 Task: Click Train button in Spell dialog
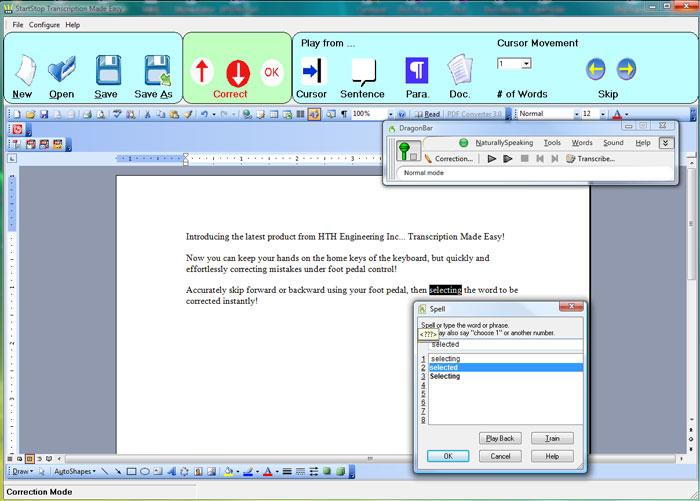click(x=552, y=438)
